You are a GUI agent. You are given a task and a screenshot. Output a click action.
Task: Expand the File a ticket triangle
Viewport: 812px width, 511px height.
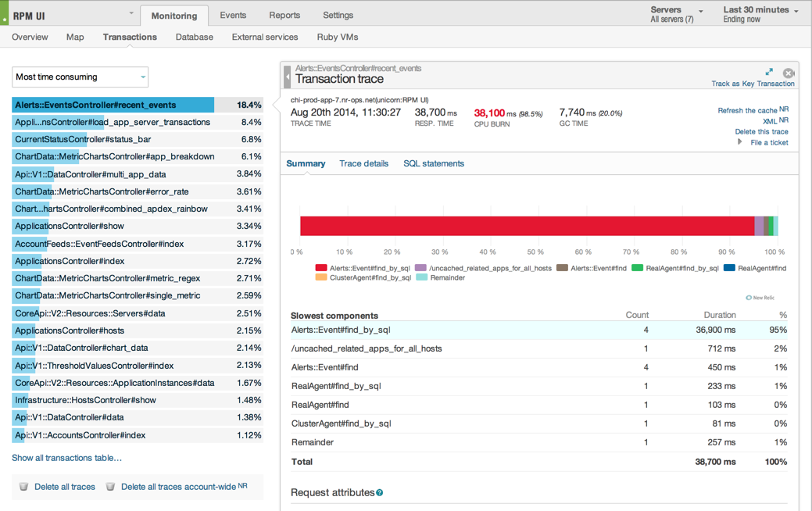pos(740,142)
